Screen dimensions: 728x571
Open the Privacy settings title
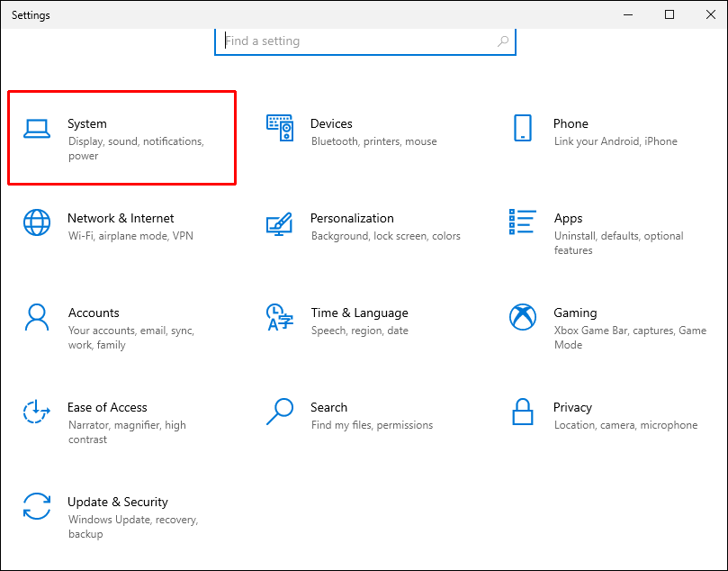[572, 407]
